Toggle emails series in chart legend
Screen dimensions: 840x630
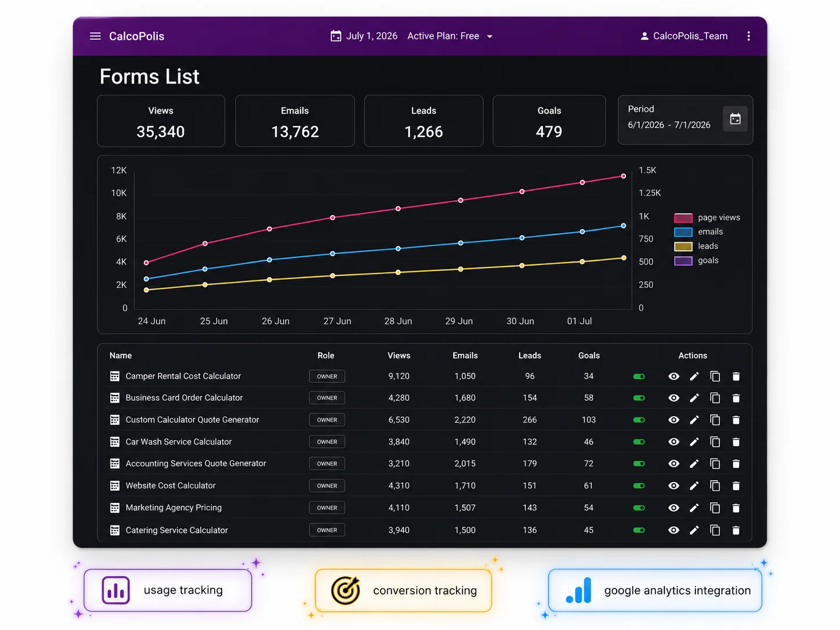tap(698, 232)
